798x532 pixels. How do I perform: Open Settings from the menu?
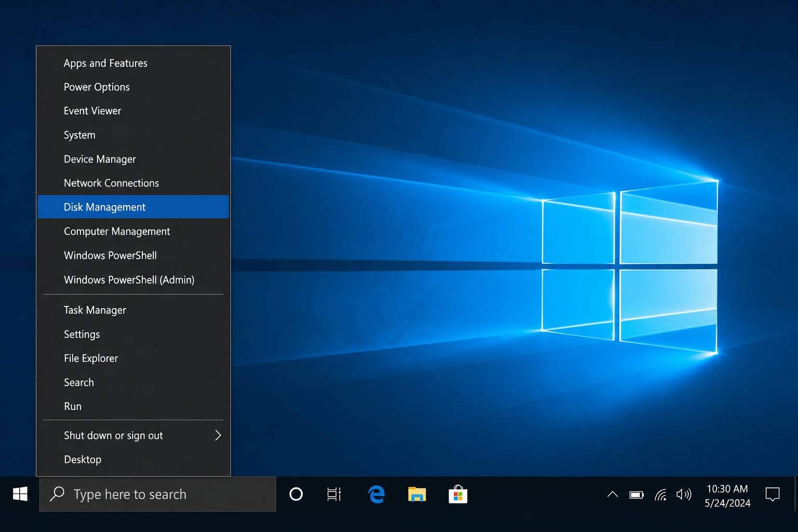point(134,335)
